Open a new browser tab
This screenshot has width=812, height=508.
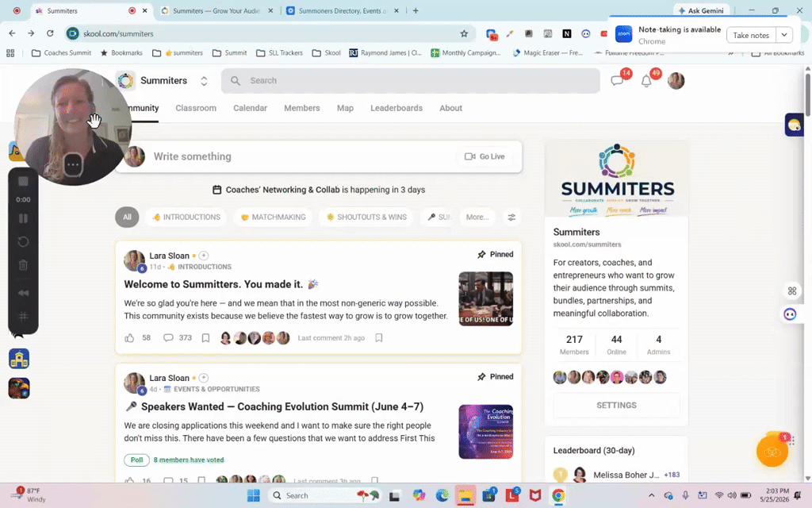[x=416, y=10]
